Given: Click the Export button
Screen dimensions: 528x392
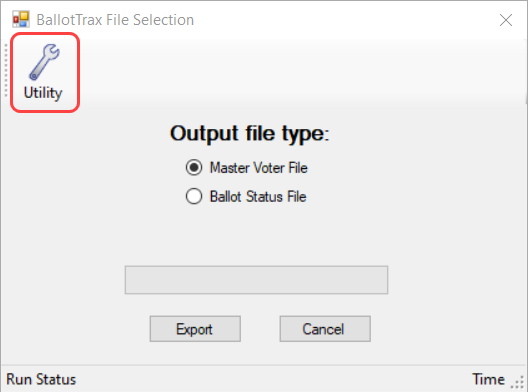Looking at the screenshot, I should (x=195, y=329).
